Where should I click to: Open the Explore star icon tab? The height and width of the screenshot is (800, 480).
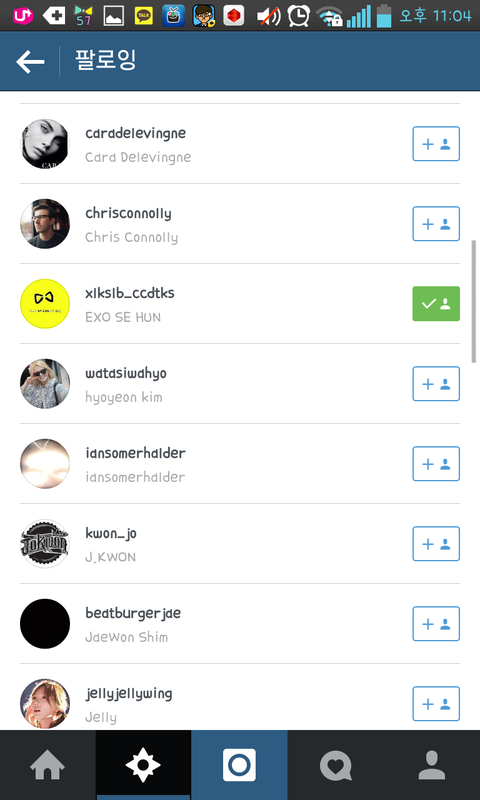coord(143,765)
